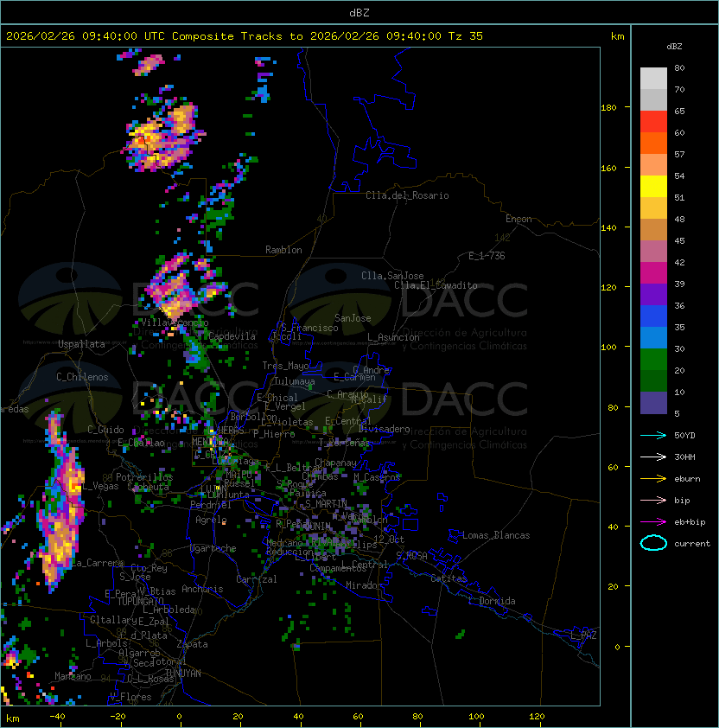719x728 pixels.
Task: Click the Ugarteche place label
Action: (x=213, y=548)
